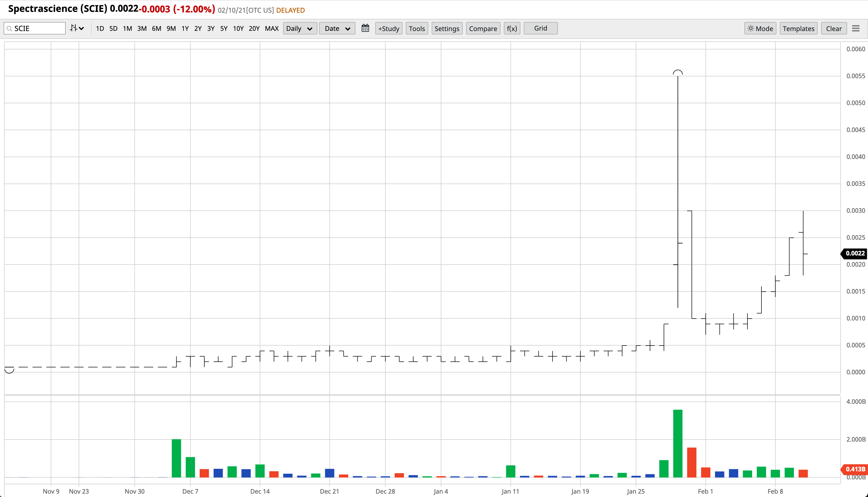Open the calendar date picker icon

pyautogui.click(x=365, y=28)
